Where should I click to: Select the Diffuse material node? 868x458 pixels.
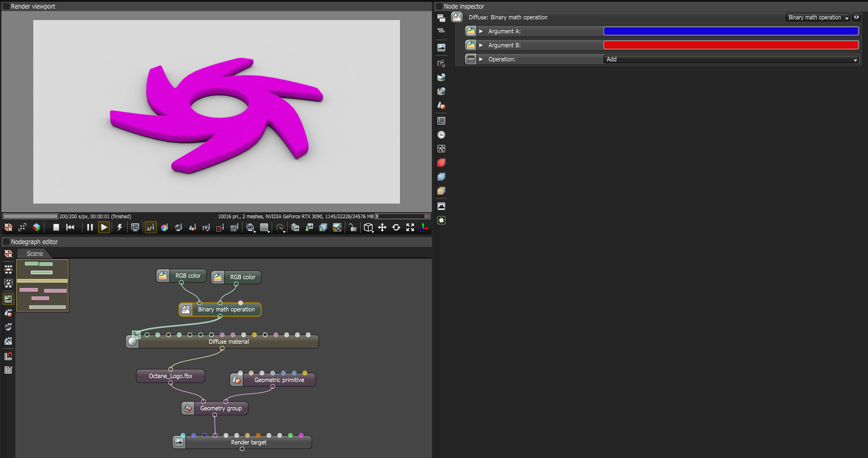click(x=222, y=341)
